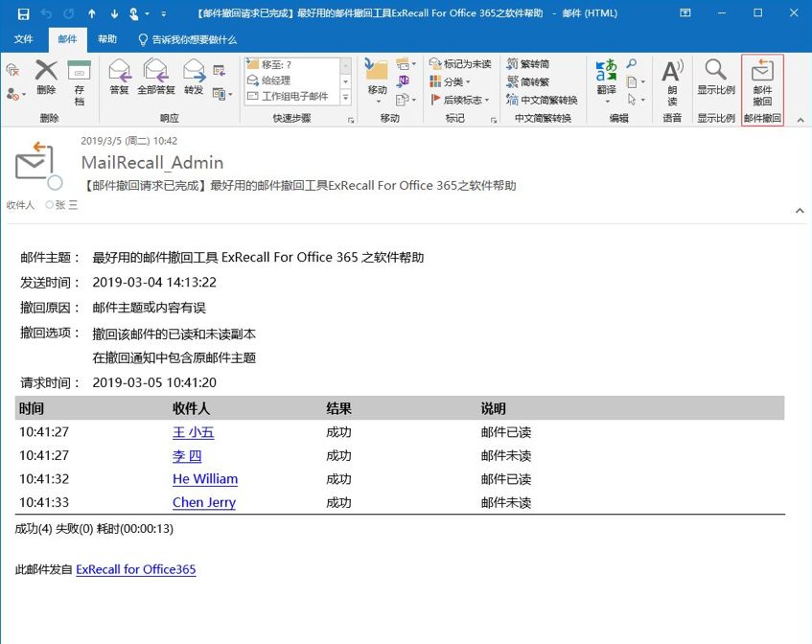Delete this message with 删除 button
This screenshot has width=812, height=644.
tap(46, 78)
